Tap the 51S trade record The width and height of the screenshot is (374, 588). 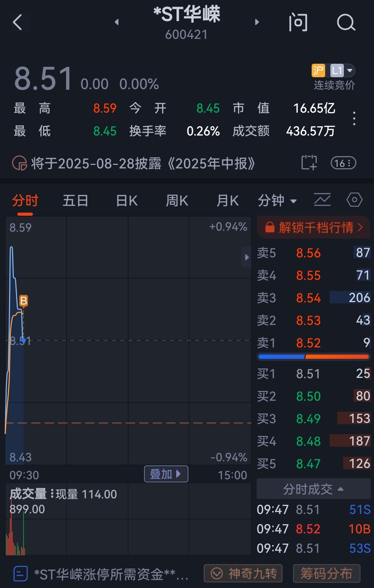313,510
